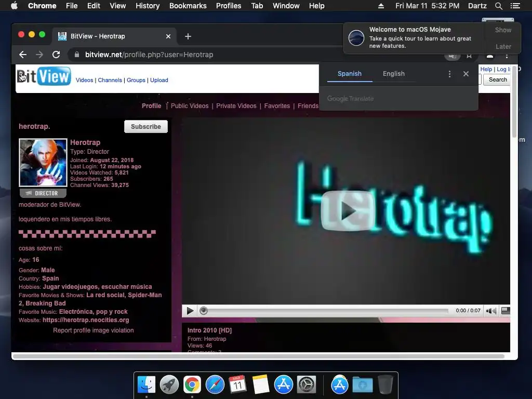Screen dimensions: 532x399
Task: Play video with large center play button
Action: click(x=348, y=210)
